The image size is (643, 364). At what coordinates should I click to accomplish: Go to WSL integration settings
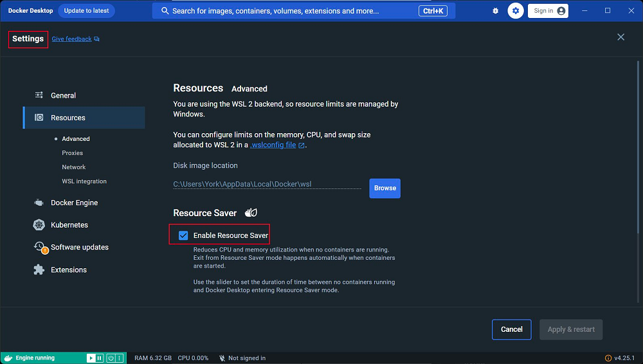[x=84, y=181]
